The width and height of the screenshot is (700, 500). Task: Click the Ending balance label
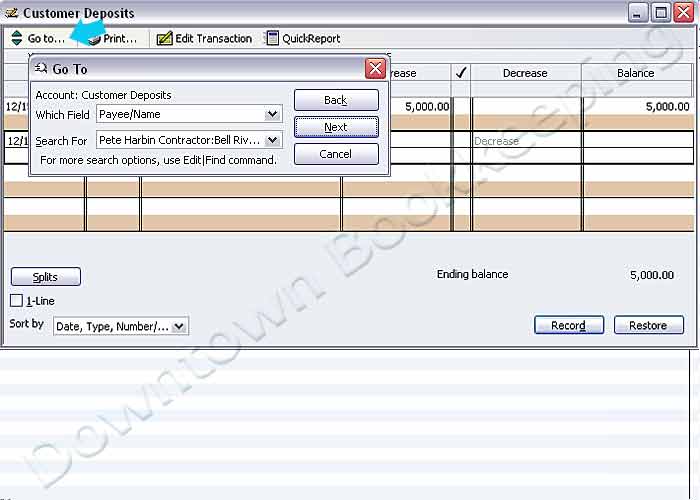[x=472, y=274]
